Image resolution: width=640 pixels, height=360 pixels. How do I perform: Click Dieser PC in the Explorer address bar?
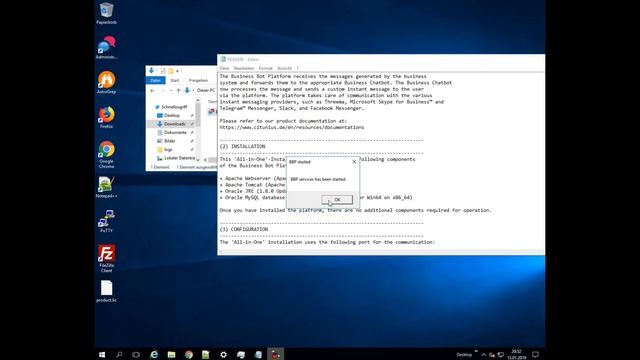pos(206,90)
